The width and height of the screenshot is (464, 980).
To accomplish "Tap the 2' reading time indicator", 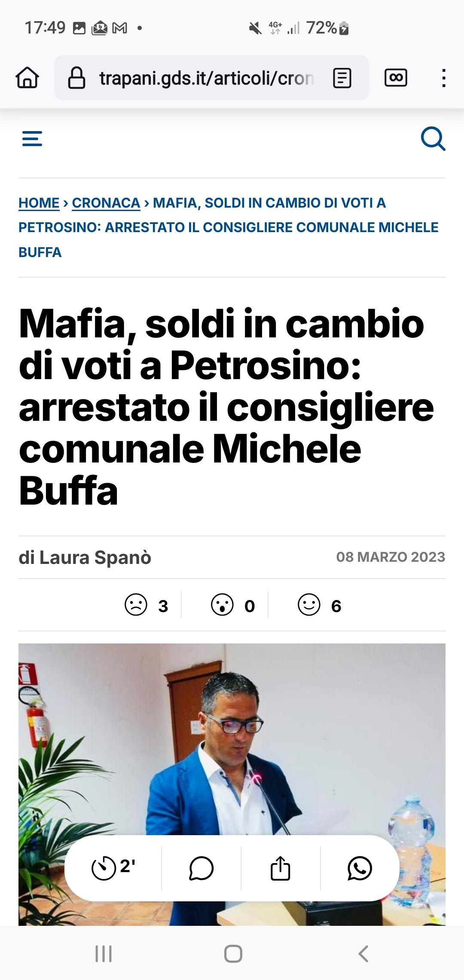I will click(x=113, y=868).
